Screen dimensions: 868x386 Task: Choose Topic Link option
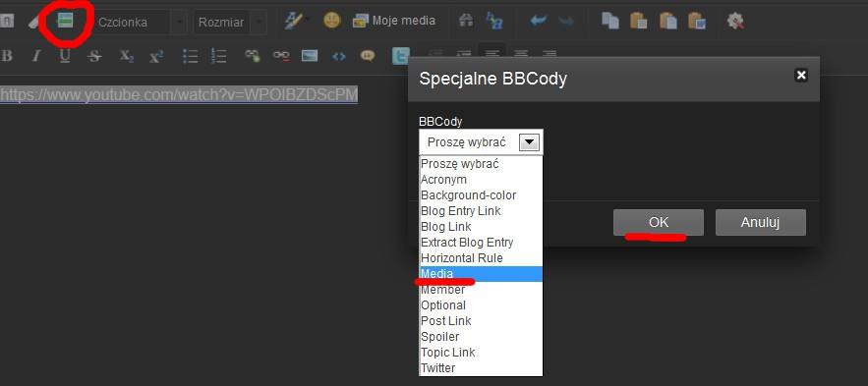tap(481, 353)
